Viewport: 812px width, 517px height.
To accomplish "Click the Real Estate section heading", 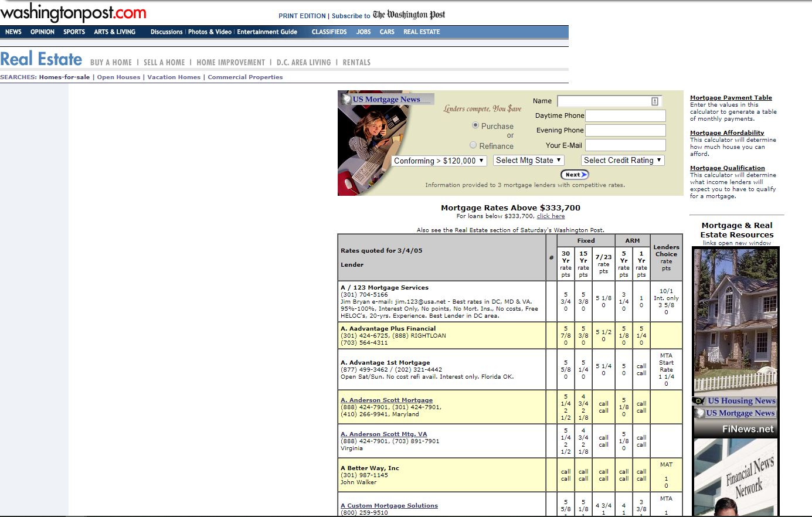I will [x=41, y=59].
